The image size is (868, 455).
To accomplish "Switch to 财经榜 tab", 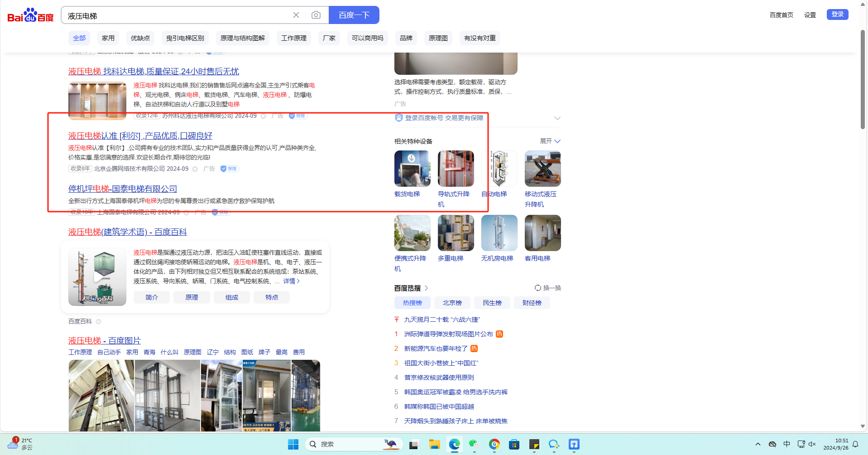I will point(532,303).
